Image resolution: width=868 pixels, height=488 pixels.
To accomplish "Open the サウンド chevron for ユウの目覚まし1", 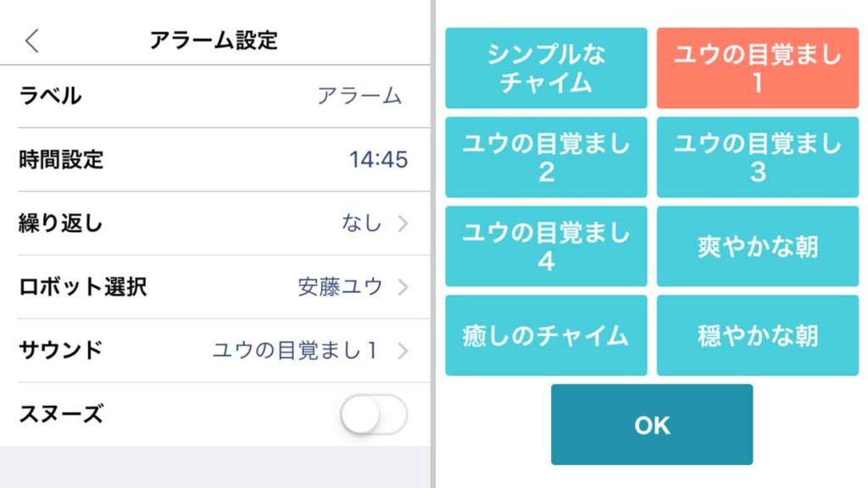I will 403,351.
